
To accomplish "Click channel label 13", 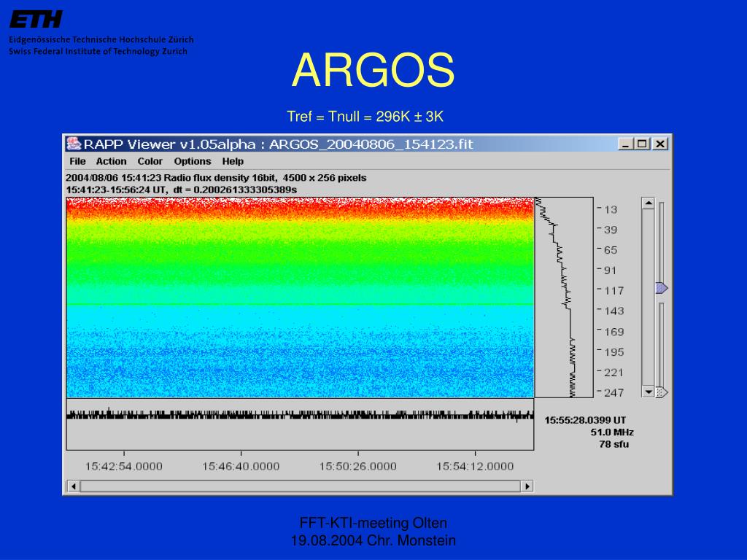I will click(611, 209).
